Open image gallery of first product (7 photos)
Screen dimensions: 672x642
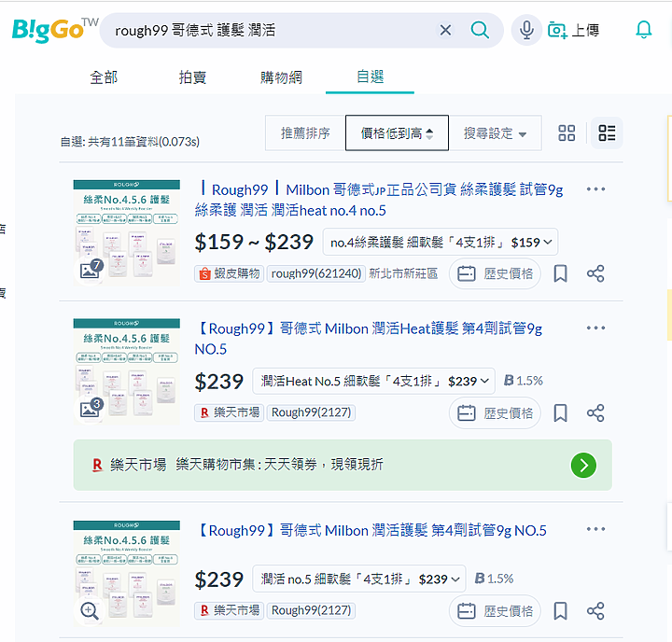[x=90, y=270]
